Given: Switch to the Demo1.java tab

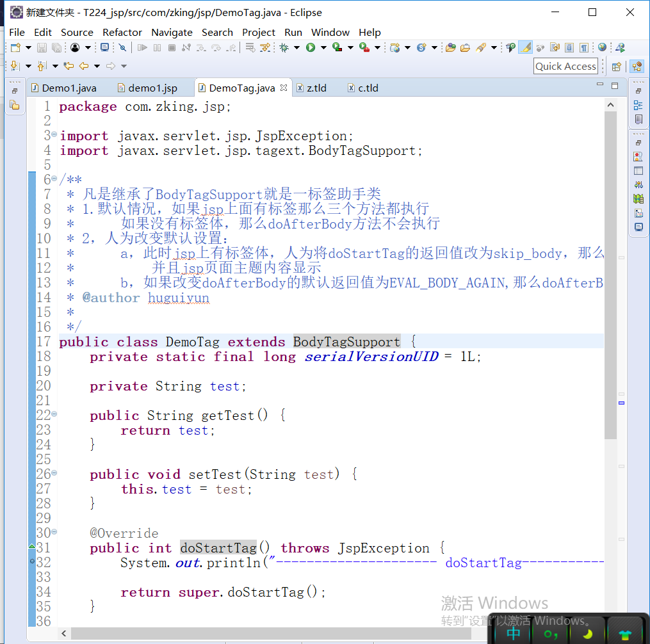Looking at the screenshot, I should click(64, 88).
